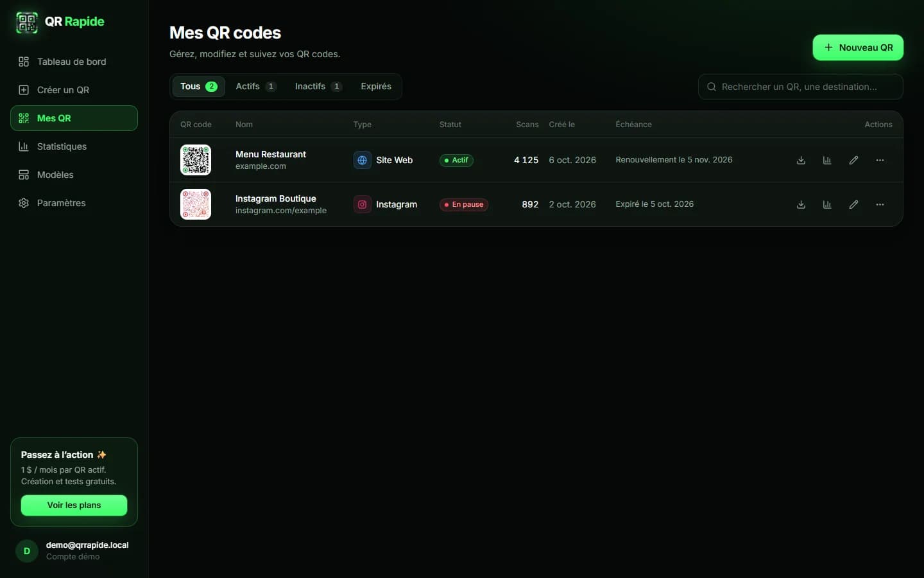Edit the Menu Restaurant QR code

853,160
